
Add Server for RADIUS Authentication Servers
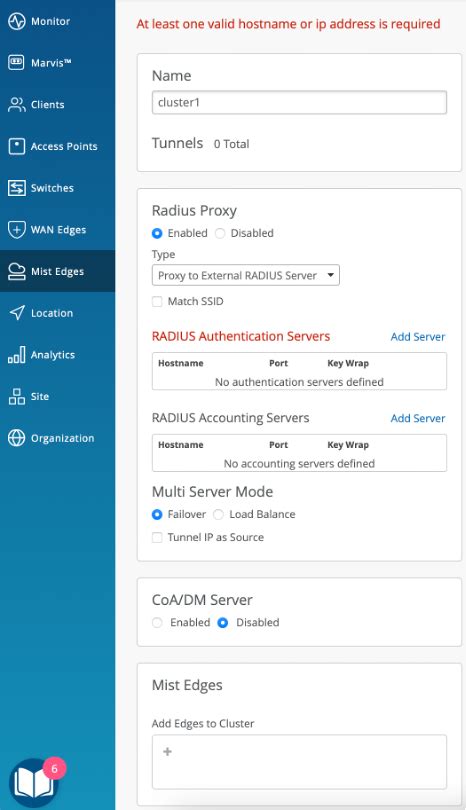pos(417,337)
